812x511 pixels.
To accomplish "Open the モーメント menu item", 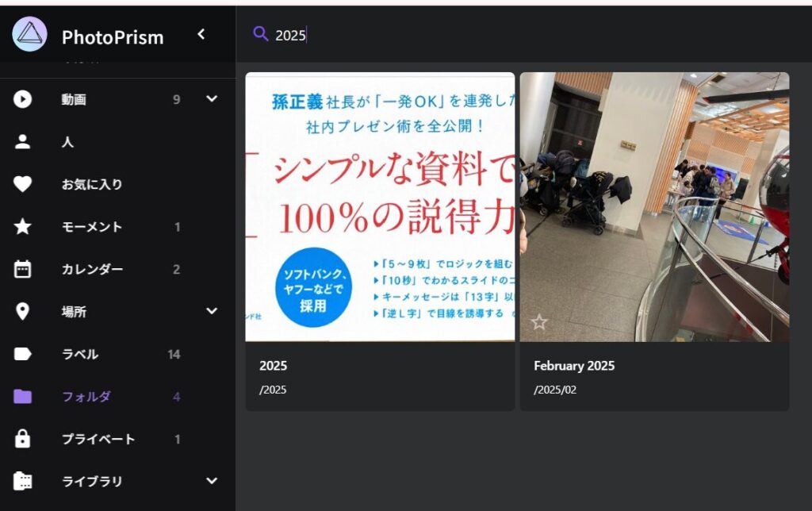I will point(117,226).
